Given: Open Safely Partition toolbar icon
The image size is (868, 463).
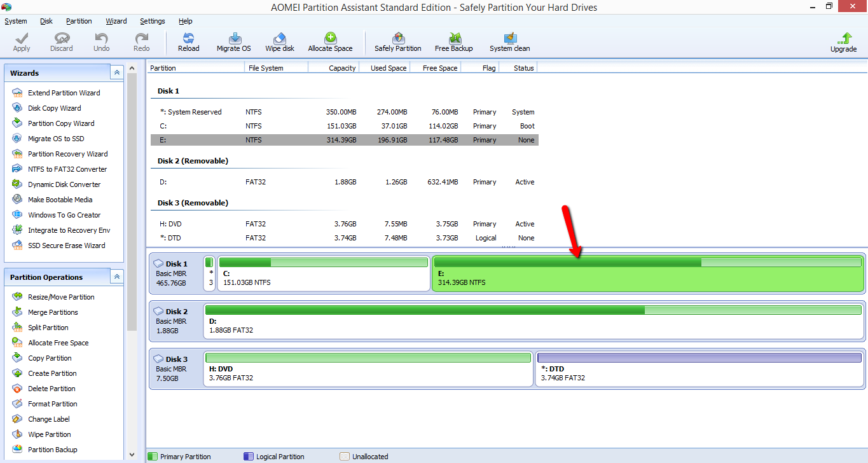Looking at the screenshot, I should click(398, 42).
